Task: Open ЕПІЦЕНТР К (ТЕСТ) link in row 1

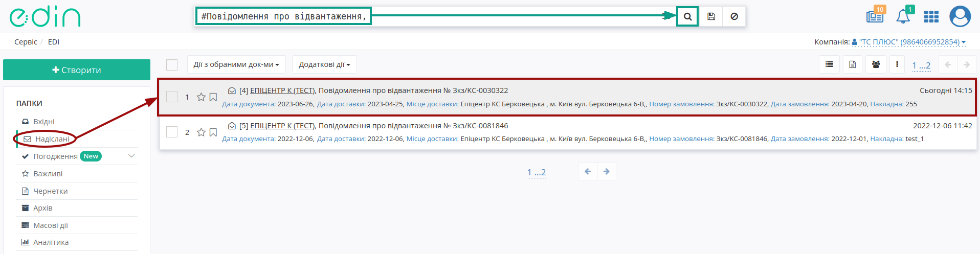Action: tap(282, 90)
